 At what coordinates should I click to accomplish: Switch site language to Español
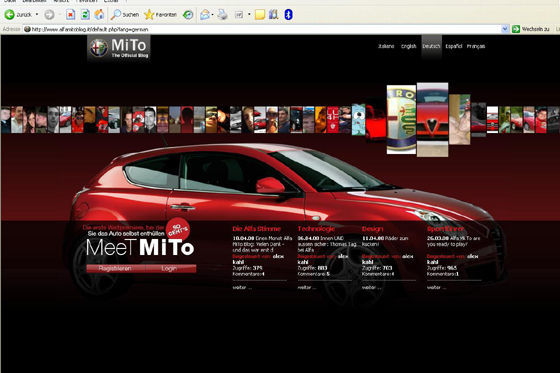pos(454,46)
